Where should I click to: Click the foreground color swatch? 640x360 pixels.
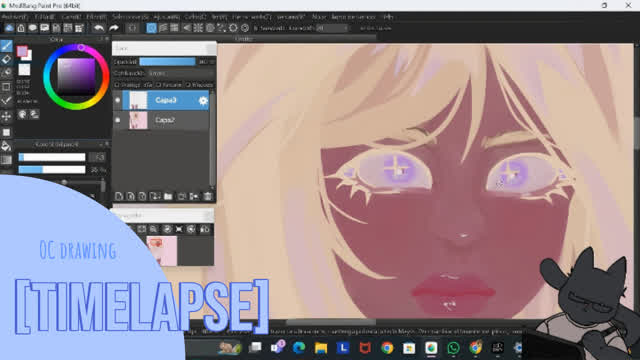pyautogui.click(x=22, y=51)
